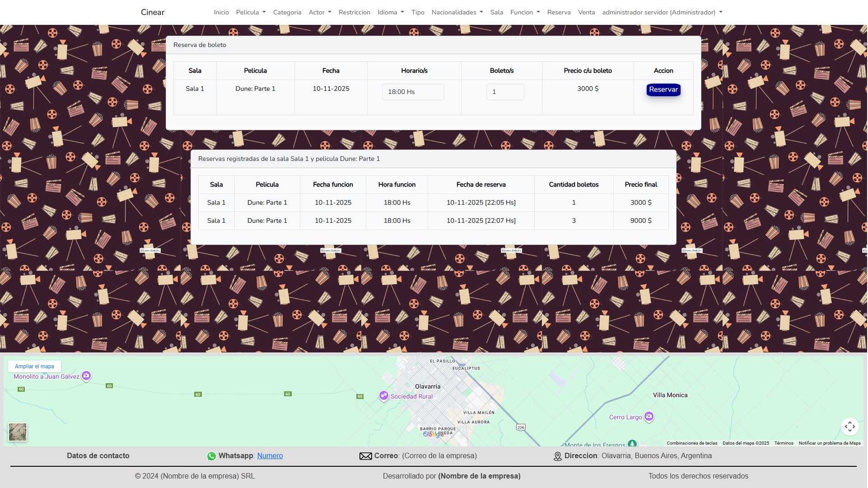Go to the Reserva menu item
The height and width of the screenshot is (488, 868).
(559, 12)
